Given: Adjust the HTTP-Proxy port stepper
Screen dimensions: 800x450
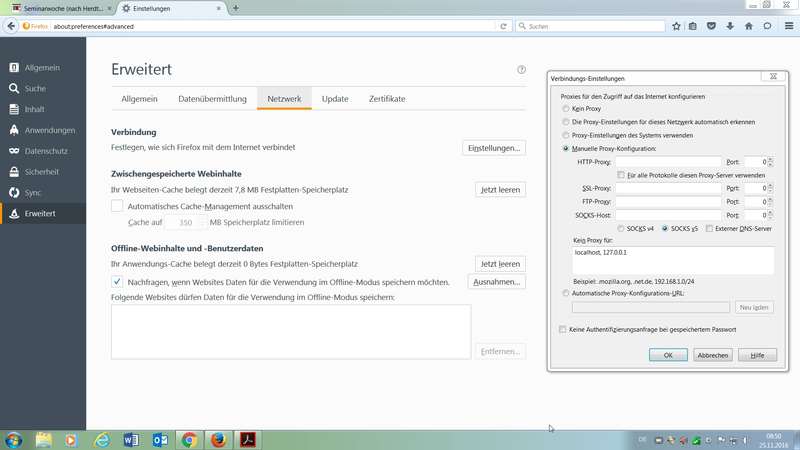Looking at the screenshot, I should click(770, 162).
